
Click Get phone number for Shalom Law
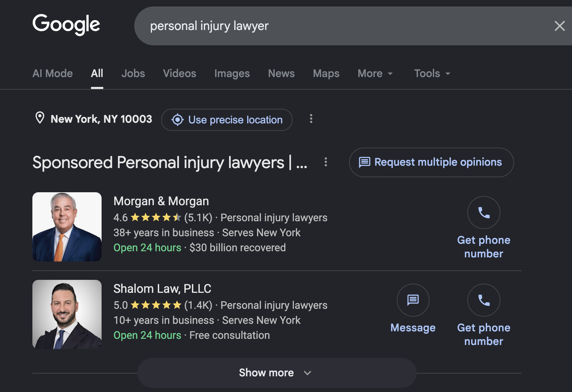tap(484, 334)
